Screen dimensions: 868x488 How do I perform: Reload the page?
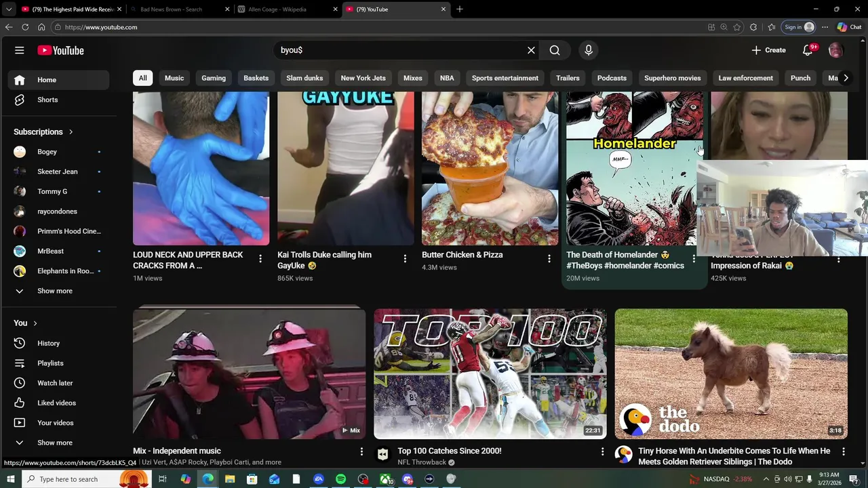pyautogui.click(x=25, y=27)
